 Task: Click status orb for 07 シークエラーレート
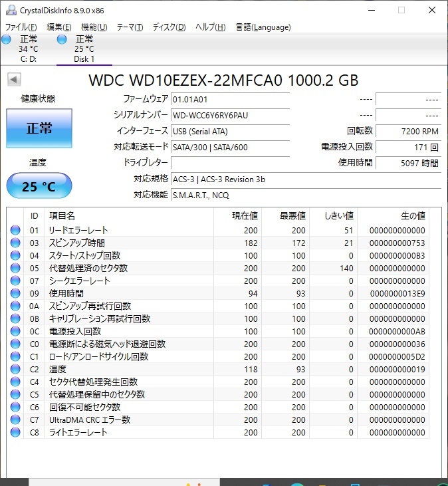[x=15, y=281]
